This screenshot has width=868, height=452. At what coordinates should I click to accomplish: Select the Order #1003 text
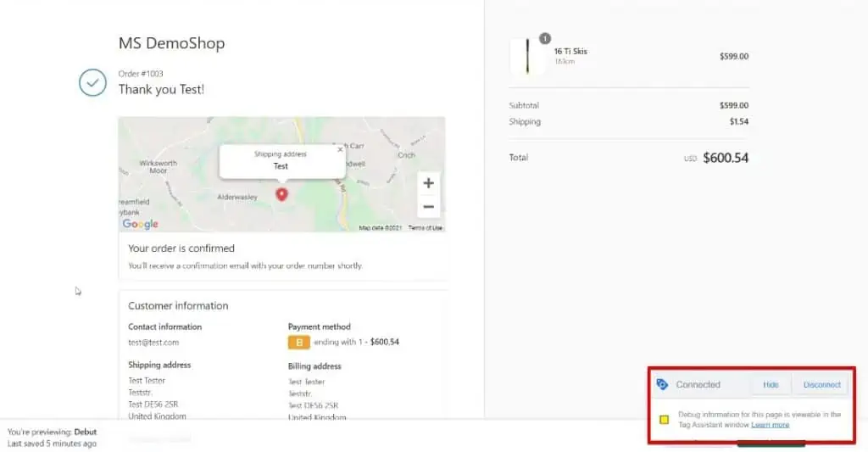(141, 74)
